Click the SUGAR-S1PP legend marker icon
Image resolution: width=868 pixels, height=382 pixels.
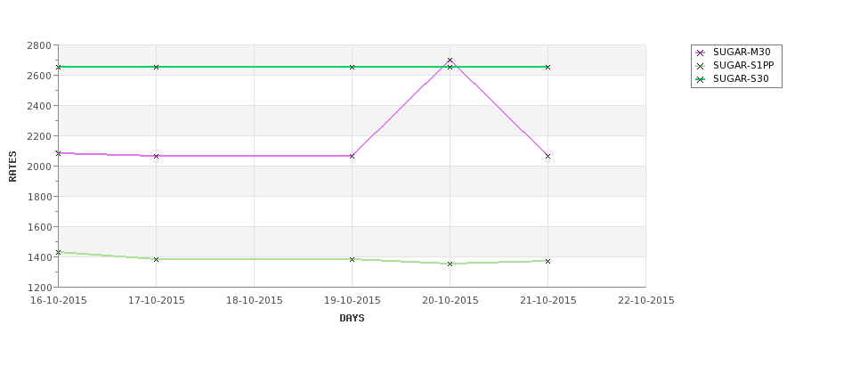[700, 66]
